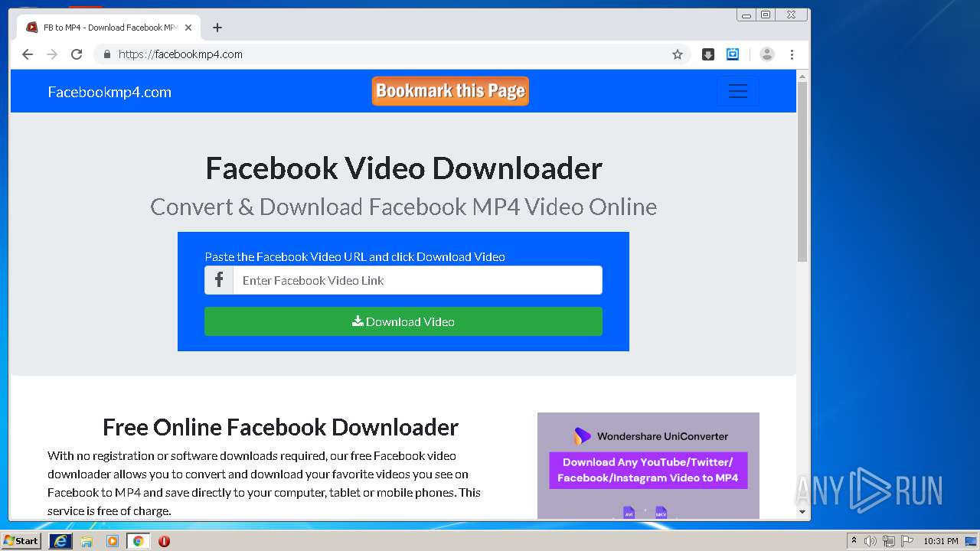Image resolution: width=980 pixels, height=551 pixels.
Task: Open the Facebookmp4.com home link
Action: pos(109,92)
